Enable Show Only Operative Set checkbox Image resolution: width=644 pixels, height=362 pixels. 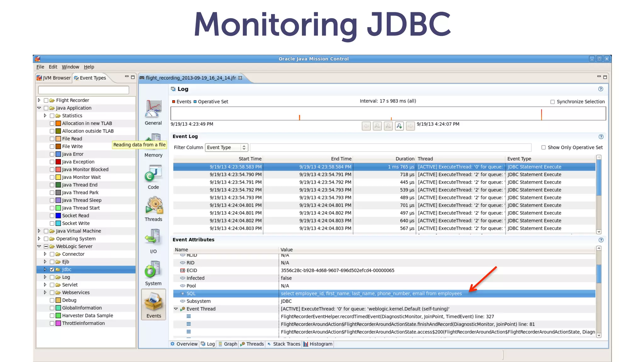pos(543,147)
